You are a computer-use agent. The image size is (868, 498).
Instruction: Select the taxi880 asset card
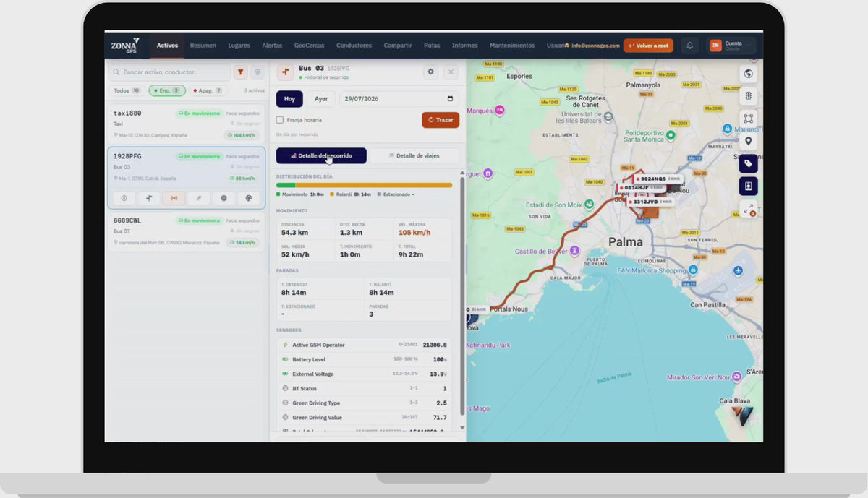click(x=187, y=124)
